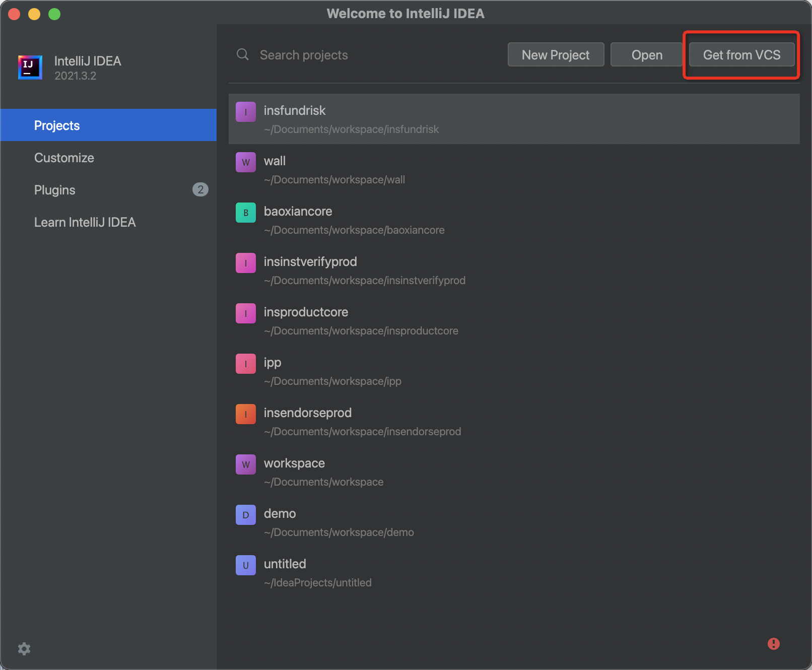Switch to the Customize tab
This screenshot has width=812, height=670.
point(109,158)
